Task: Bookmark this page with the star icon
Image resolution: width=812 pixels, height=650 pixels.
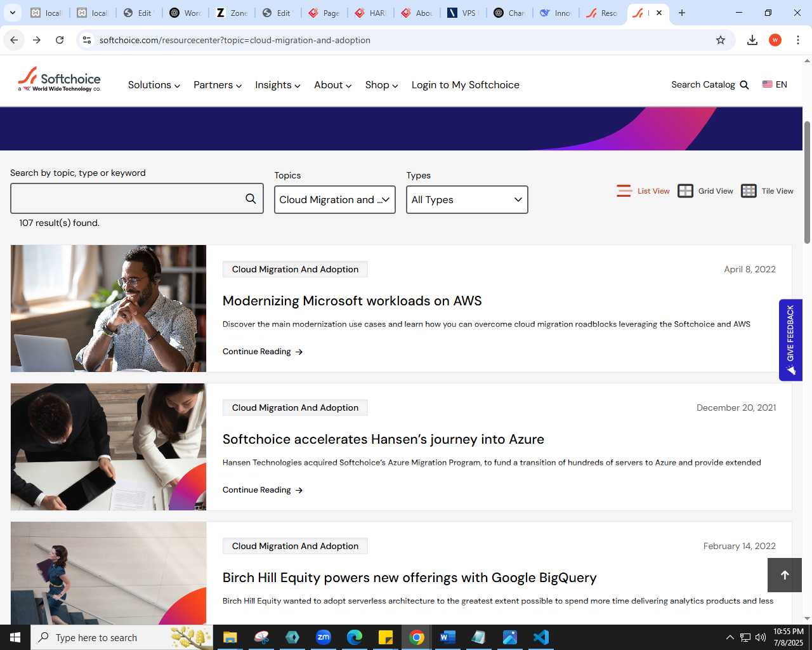Action: (721, 40)
